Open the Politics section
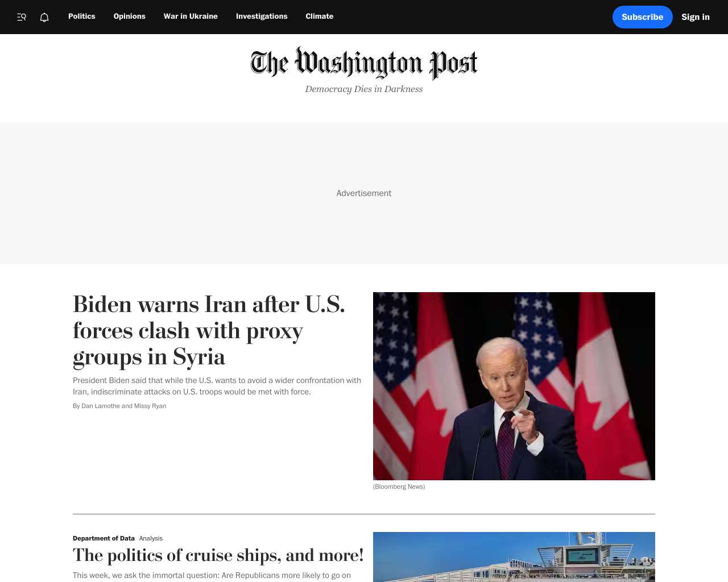Image resolution: width=728 pixels, height=582 pixels. pos(82,16)
